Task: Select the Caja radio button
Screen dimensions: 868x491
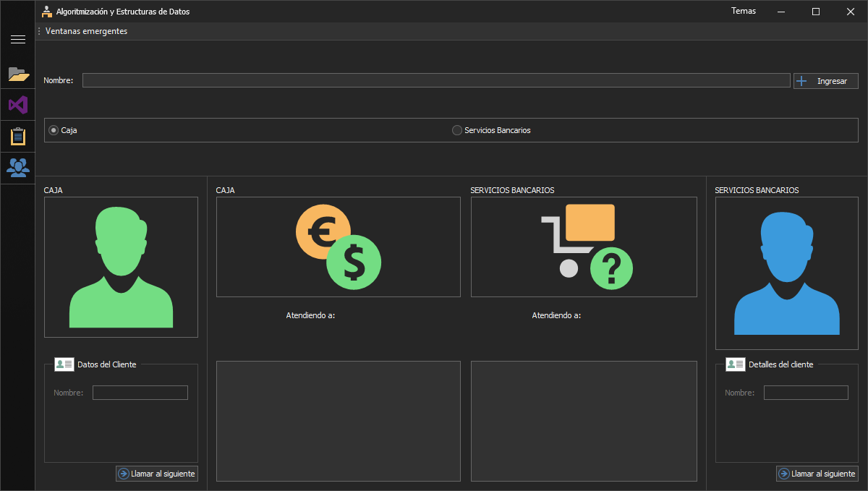Action: [x=54, y=130]
